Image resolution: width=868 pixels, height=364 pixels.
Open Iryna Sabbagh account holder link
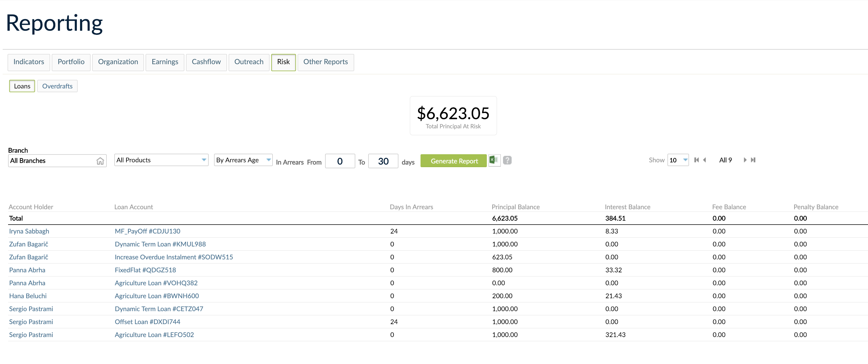click(x=29, y=231)
